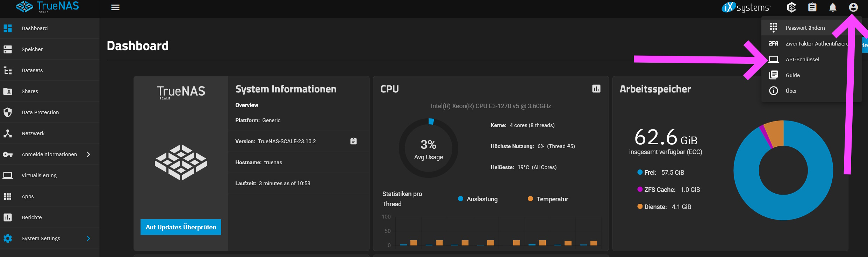The height and width of the screenshot is (257, 868).
Task: Click Auf Updates Überprüfen button
Action: tap(181, 227)
